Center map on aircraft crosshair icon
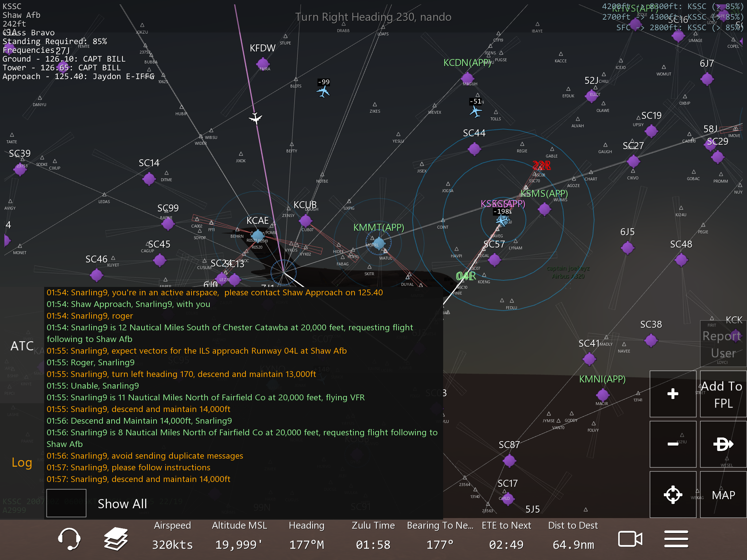The height and width of the screenshot is (560, 747). pyautogui.click(x=673, y=494)
